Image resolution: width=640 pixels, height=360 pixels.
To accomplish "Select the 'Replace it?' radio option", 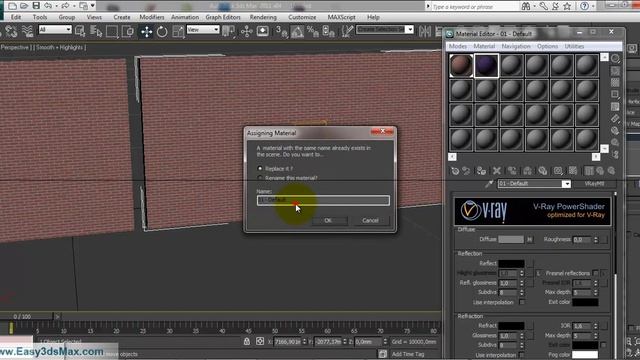I will [260, 168].
